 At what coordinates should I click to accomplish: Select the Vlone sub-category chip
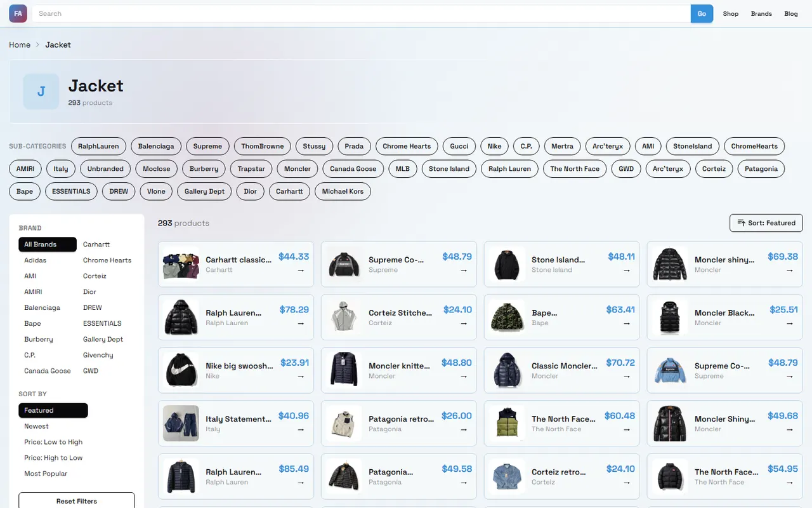[x=156, y=191]
